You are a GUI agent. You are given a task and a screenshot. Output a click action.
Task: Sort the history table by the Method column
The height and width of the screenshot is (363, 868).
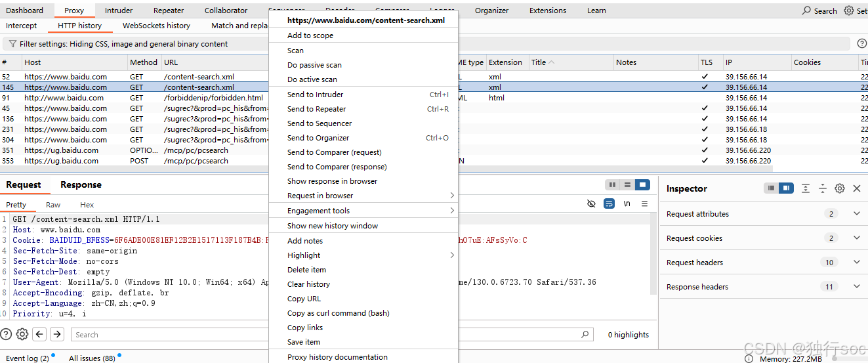tap(144, 62)
